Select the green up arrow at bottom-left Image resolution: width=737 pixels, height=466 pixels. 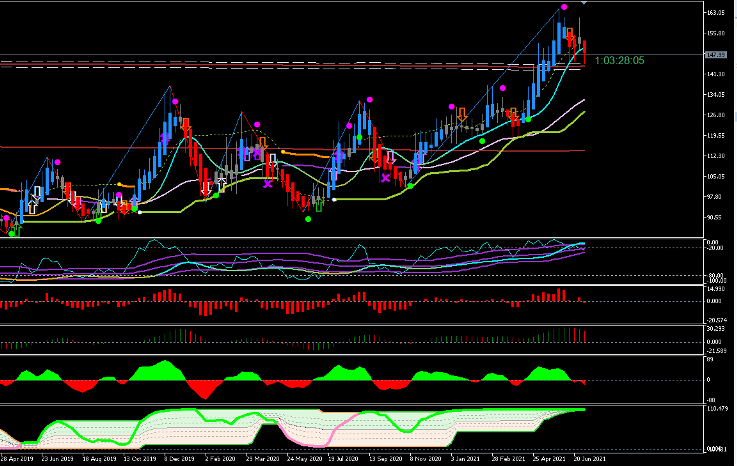pos(14,230)
